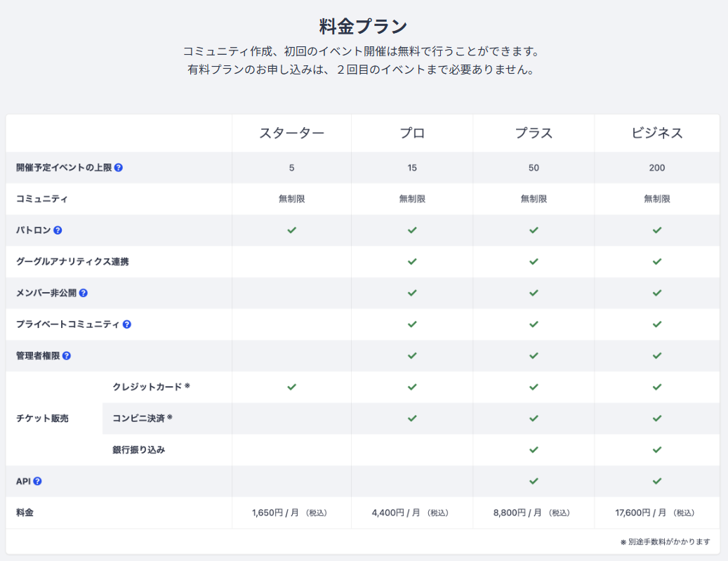Click 銀行振り込み checkmark under プラス
This screenshot has height=561, width=728.
(534, 450)
